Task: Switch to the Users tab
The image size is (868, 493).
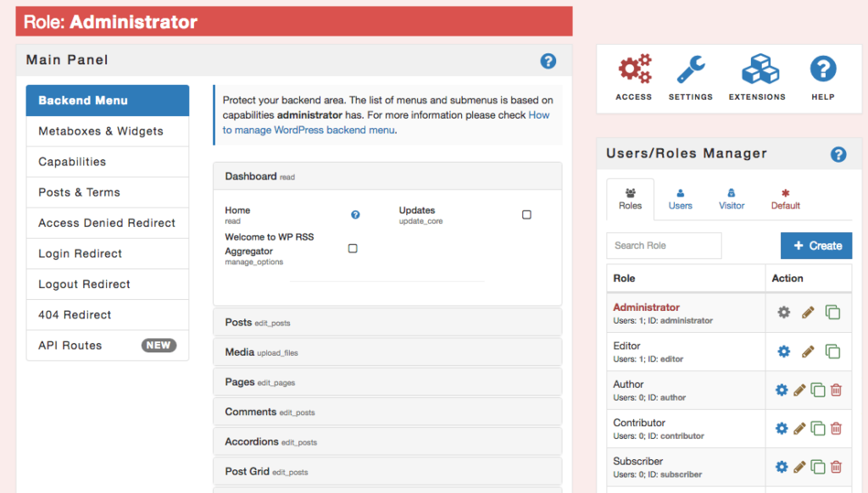Action: click(681, 199)
